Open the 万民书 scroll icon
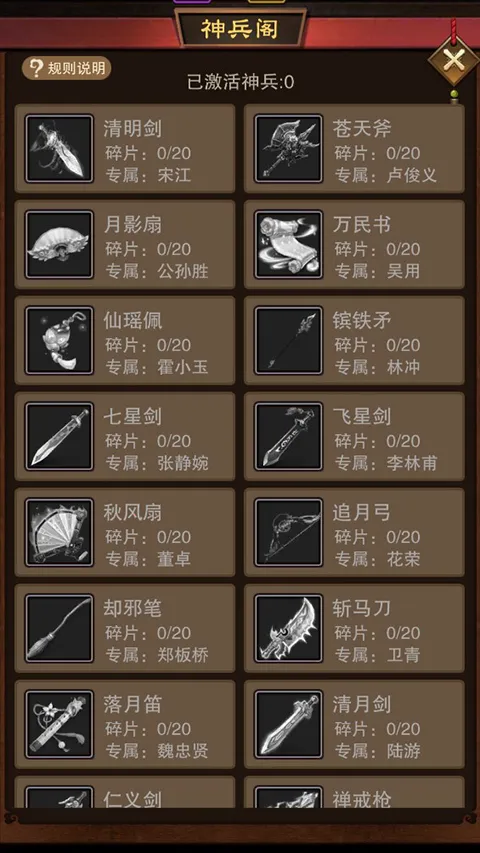The width and height of the screenshot is (480, 853). click(288, 244)
